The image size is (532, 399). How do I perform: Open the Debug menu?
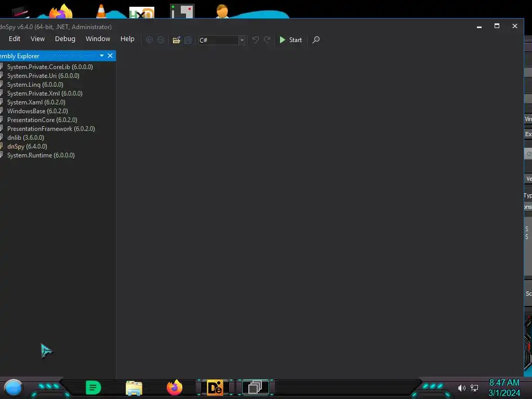click(65, 39)
